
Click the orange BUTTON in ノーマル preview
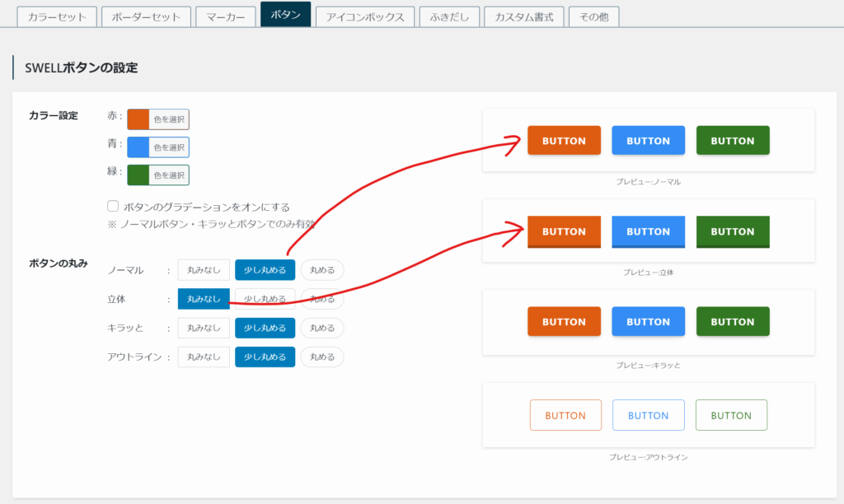click(564, 141)
